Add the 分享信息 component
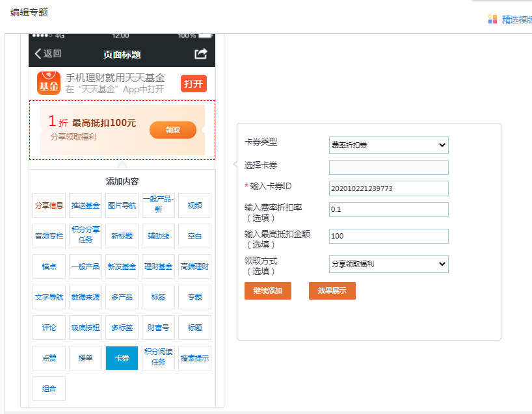532x414 pixels. click(x=49, y=205)
